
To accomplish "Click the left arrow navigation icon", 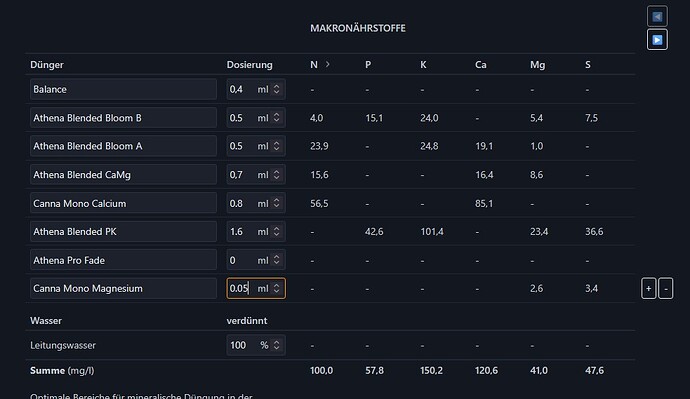I will point(657,17).
